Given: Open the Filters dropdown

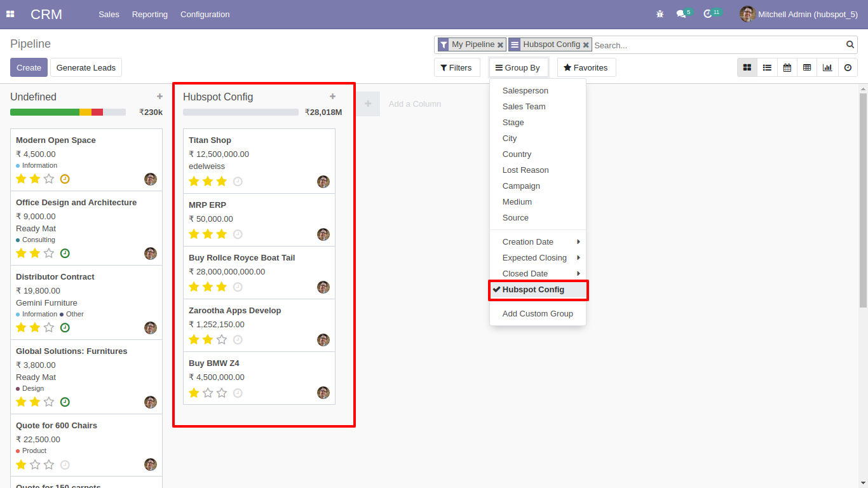Looking at the screenshot, I should click(457, 67).
